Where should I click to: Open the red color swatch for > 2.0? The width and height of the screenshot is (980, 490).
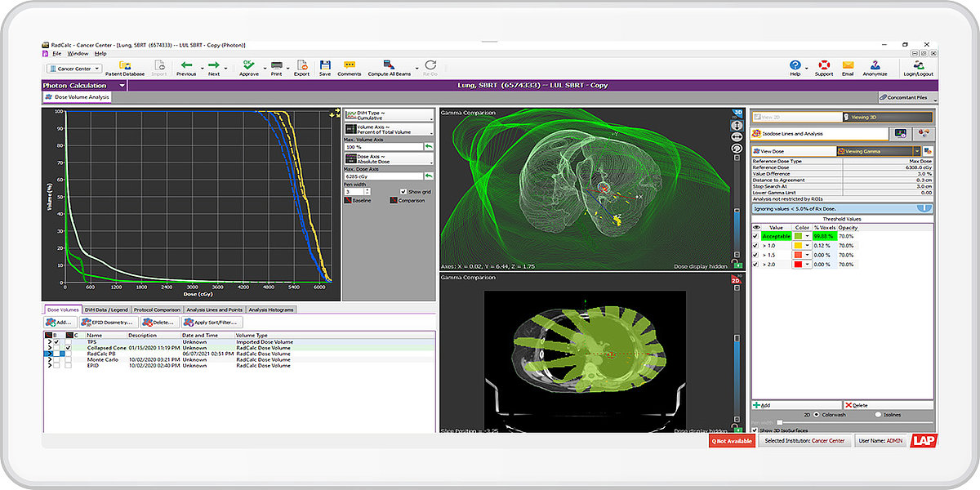[800, 265]
